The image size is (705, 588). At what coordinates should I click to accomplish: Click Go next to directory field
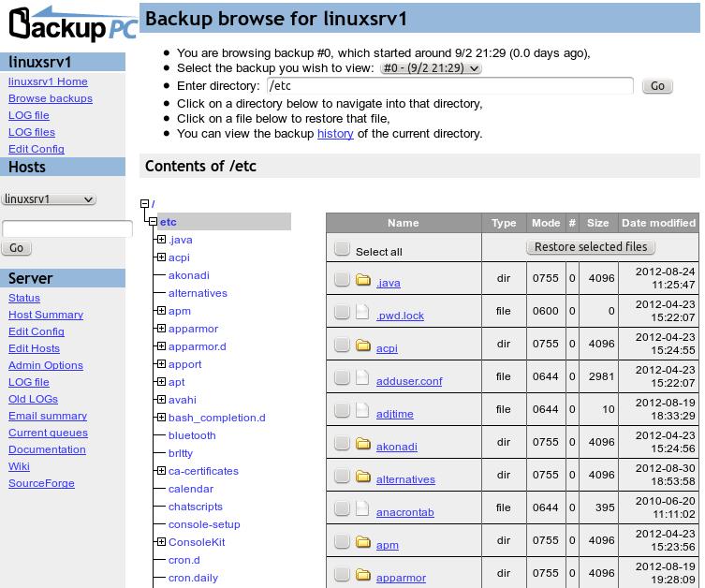(657, 86)
